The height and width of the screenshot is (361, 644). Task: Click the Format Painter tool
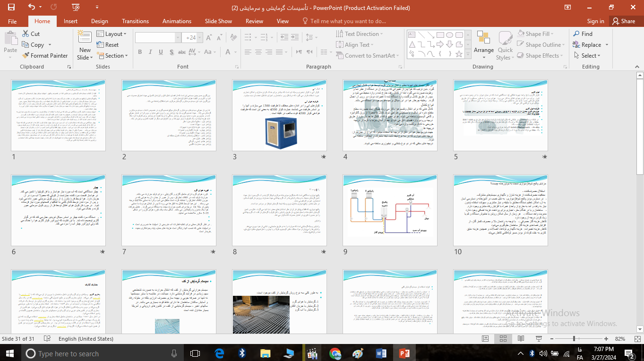pyautogui.click(x=45, y=55)
